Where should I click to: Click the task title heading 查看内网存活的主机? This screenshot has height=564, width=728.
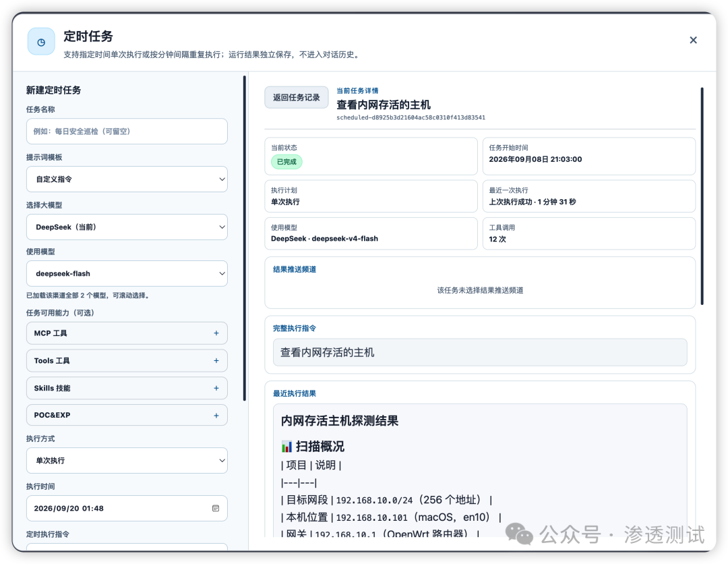(x=384, y=105)
